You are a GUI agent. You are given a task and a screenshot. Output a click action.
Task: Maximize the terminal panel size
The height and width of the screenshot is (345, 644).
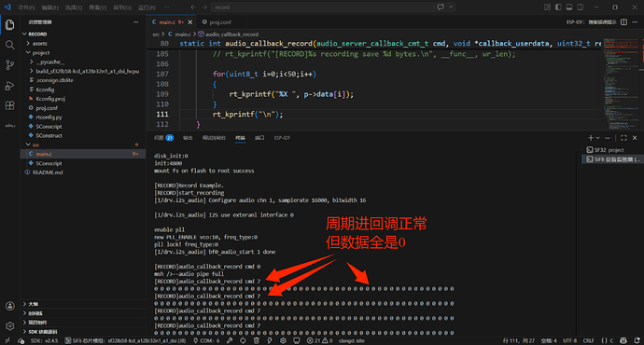623,138
